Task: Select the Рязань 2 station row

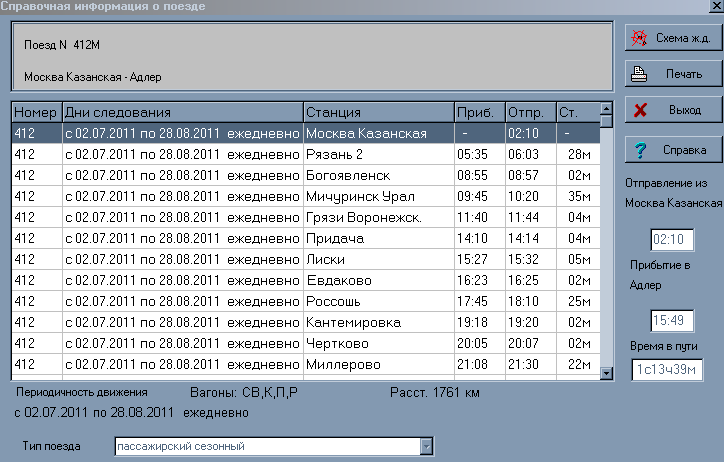Action: coord(306,154)
